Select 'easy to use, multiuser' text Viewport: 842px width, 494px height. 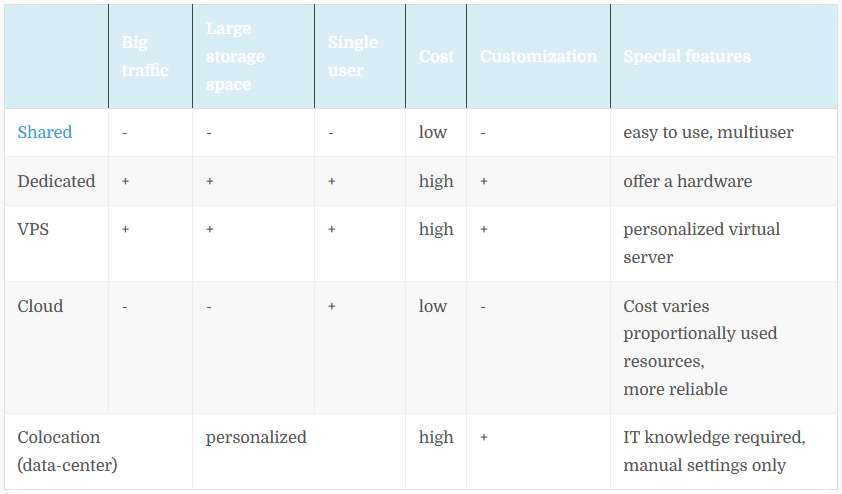(708, 132)
